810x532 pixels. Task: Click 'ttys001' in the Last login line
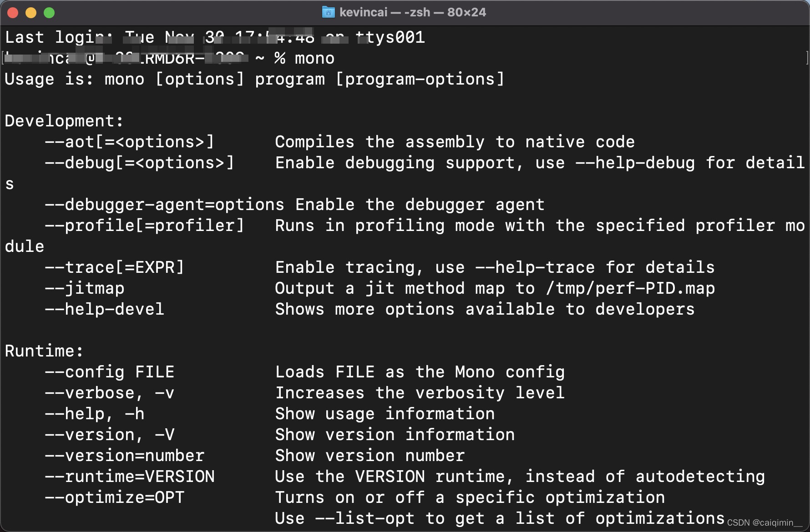tap(390, 38)
